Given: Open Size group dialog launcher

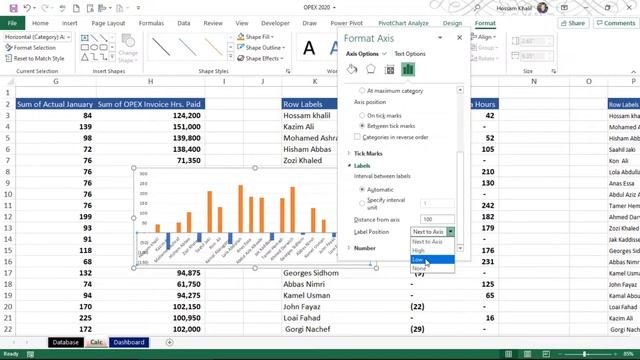Looking at the screenshot, I should [553, 71].
